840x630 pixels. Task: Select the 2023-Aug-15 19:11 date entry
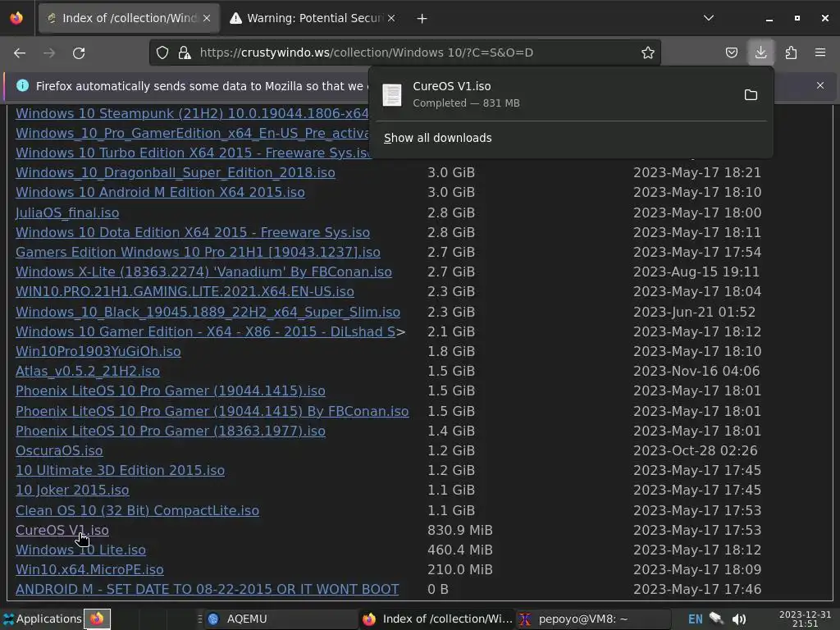(696, 272)
